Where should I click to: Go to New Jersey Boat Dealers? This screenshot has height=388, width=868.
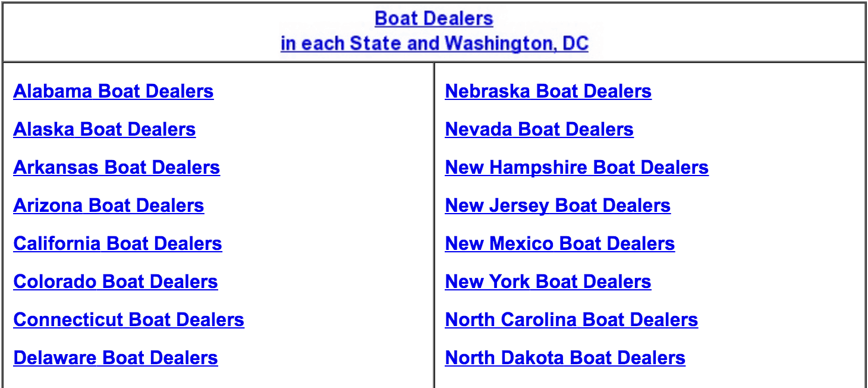[x=558, y=205]
